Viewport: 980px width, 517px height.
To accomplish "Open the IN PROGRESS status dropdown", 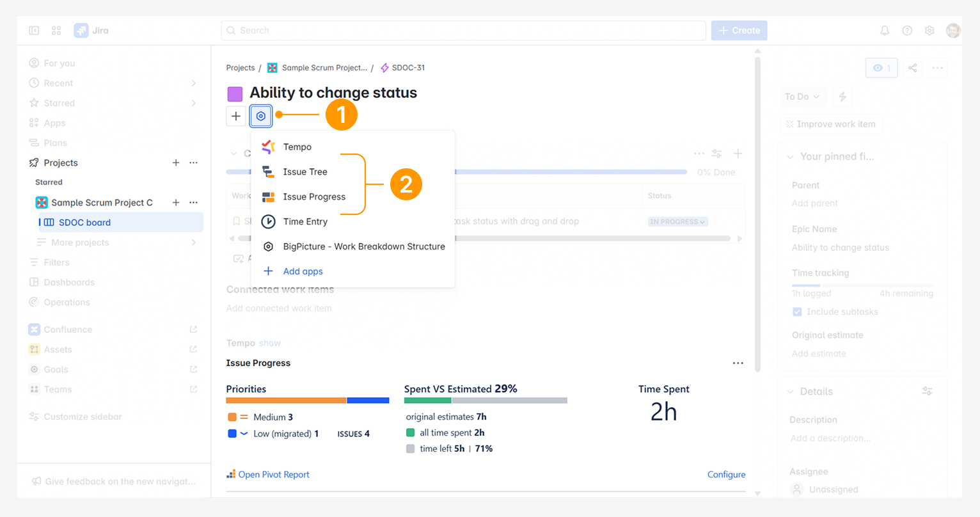I will coord(678,221).
